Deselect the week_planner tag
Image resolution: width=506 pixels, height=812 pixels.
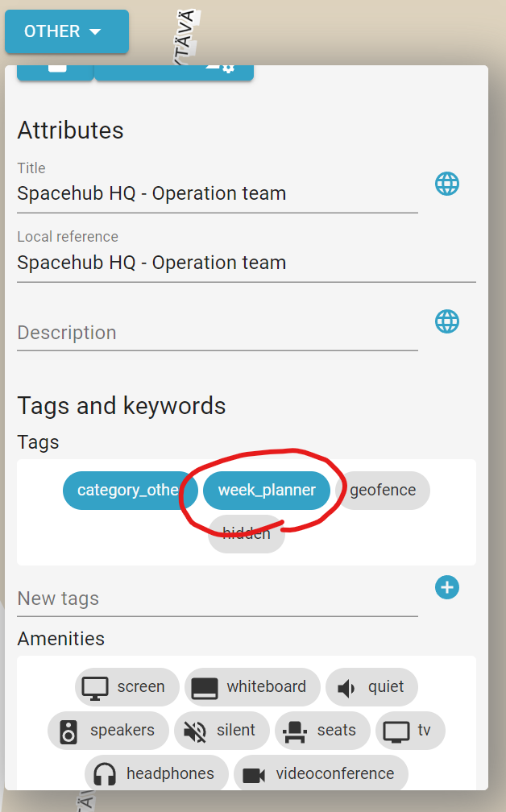click(x=267, y=491)
